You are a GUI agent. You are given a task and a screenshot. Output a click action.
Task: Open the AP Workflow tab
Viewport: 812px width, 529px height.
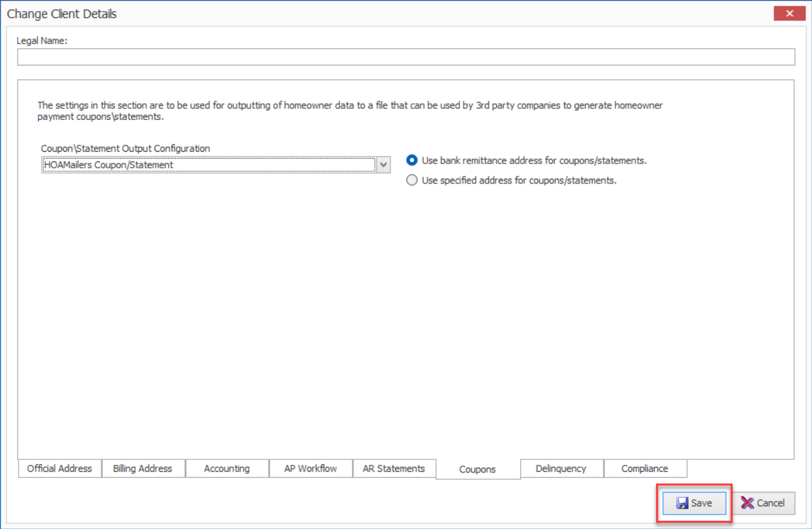310,468
